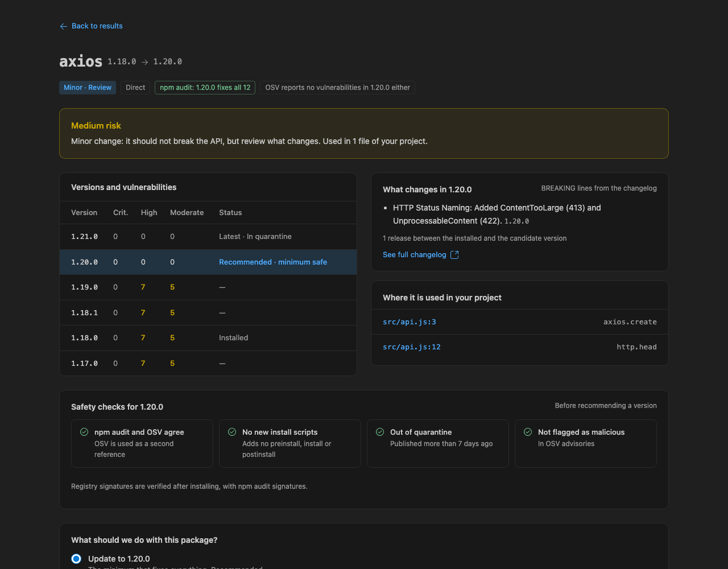Click check icon for Out of quarantine

tap(380, 432)
